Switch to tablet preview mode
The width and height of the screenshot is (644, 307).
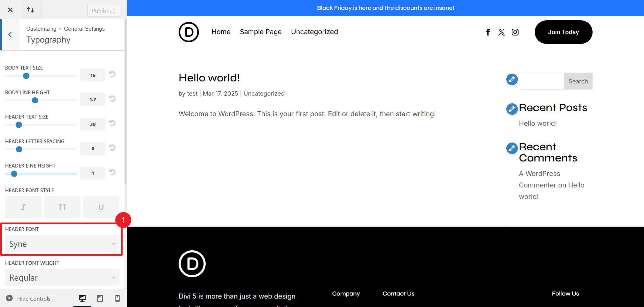(x=100, y=298)
